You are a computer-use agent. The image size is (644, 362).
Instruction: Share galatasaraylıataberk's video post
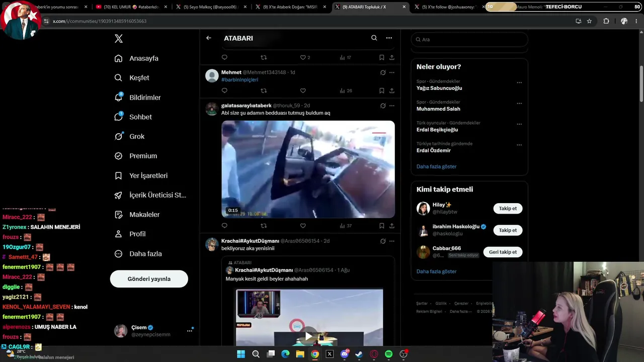coord(392,226)
